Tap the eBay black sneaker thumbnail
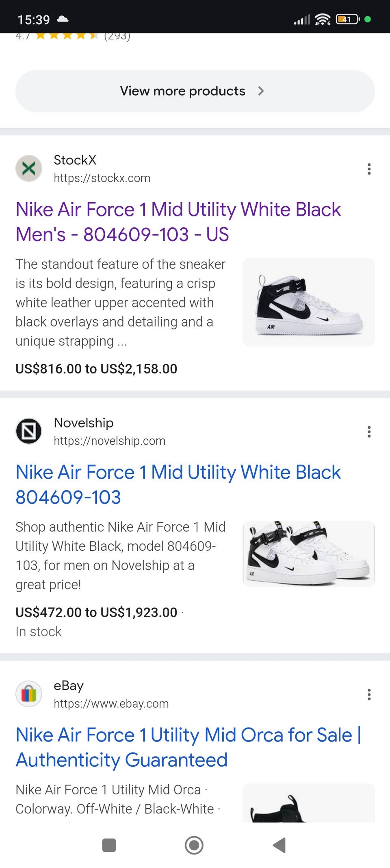Screen dimensions: 390x868 coord(309,803)
